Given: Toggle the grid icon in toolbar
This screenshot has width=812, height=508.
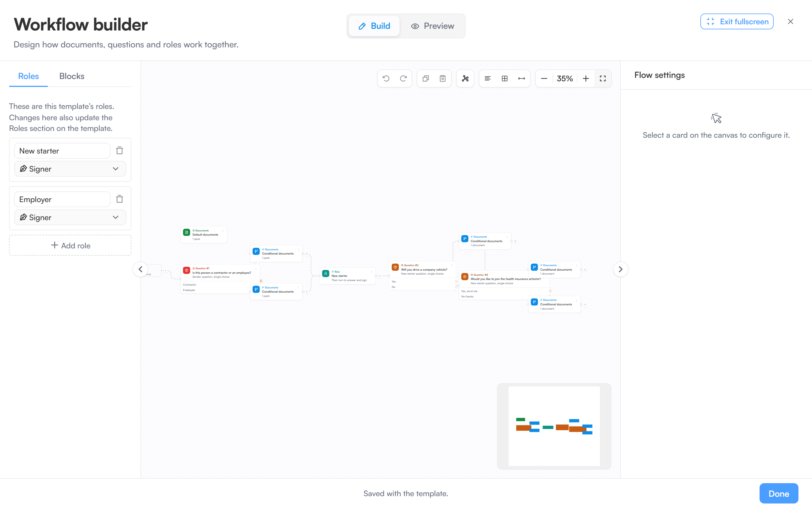Looking at the screenshot, I should click(505, 78).
